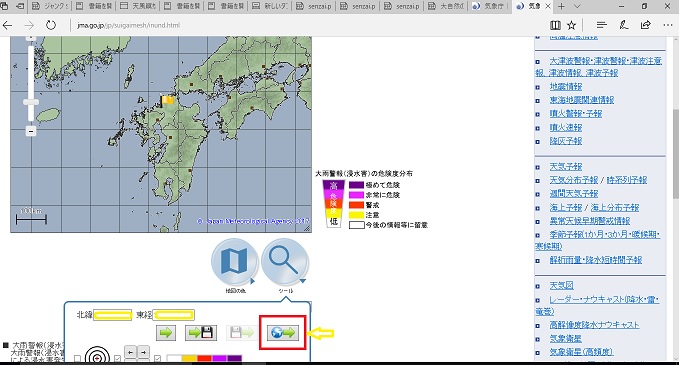Viewport: 679px width, 365px height.
Task: Click the yellow warning flag on Kyushu map
Action: (x=167, y=100)
